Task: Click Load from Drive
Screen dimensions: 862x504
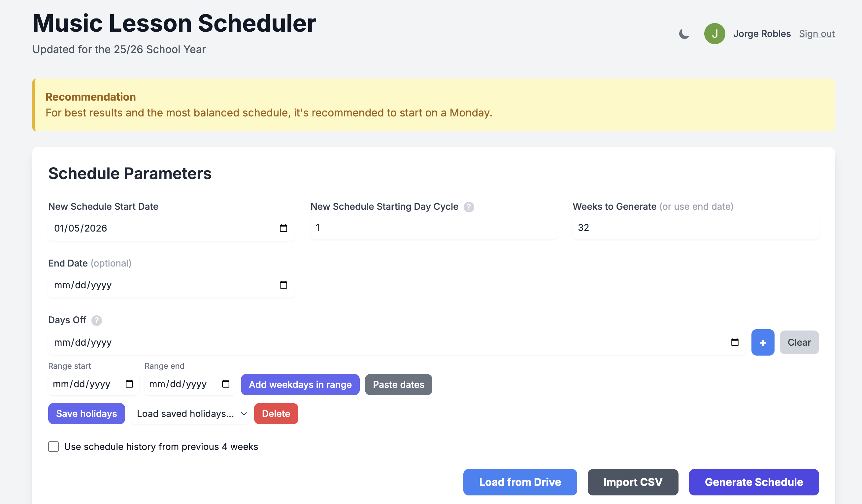Action: coord(520,482)
